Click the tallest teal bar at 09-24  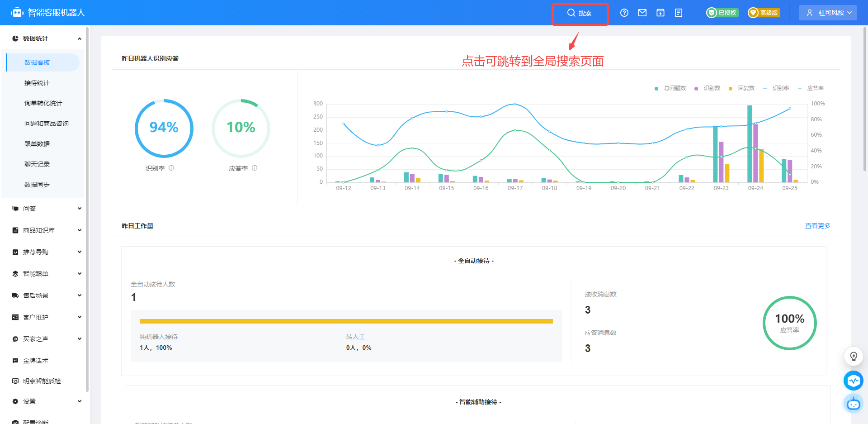click(x=750, y=144)
